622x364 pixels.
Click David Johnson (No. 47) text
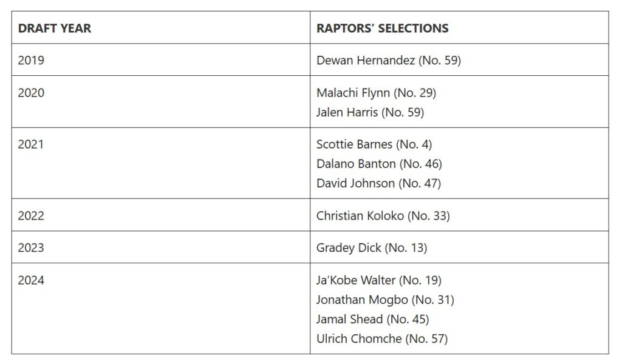378,183
